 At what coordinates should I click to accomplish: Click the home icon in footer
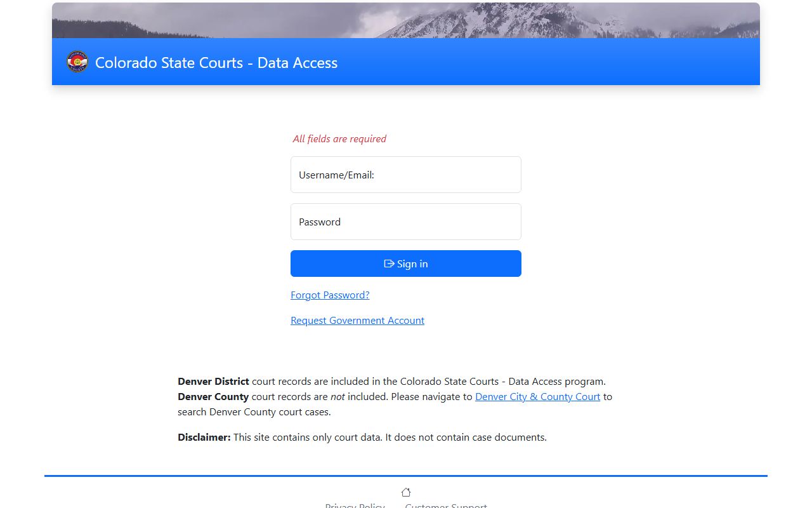click(406, 492)
